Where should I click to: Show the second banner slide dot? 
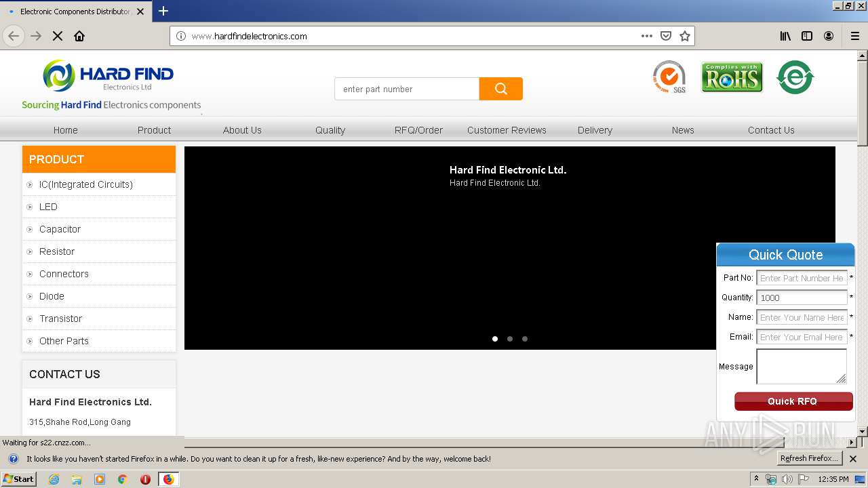(510, 339)
